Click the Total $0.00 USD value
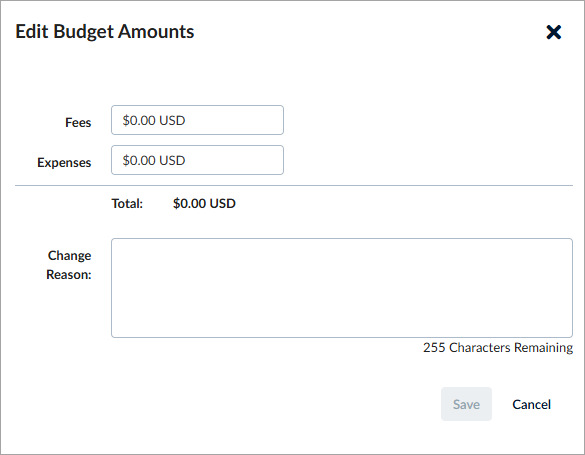585x455 pixels. click(204, 204)
